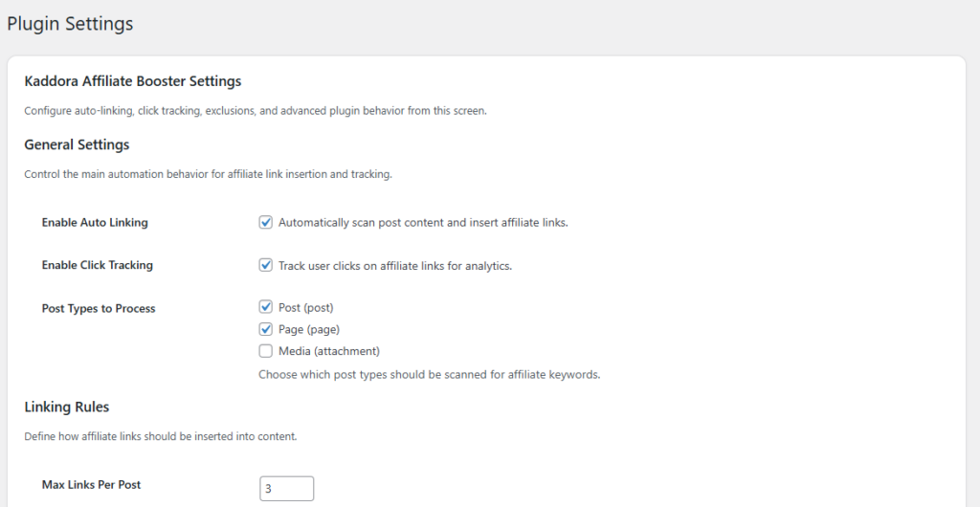Click the bold "Enable Click Tracking" row label
The image size is (980, 507).
[x=97, y=265]
